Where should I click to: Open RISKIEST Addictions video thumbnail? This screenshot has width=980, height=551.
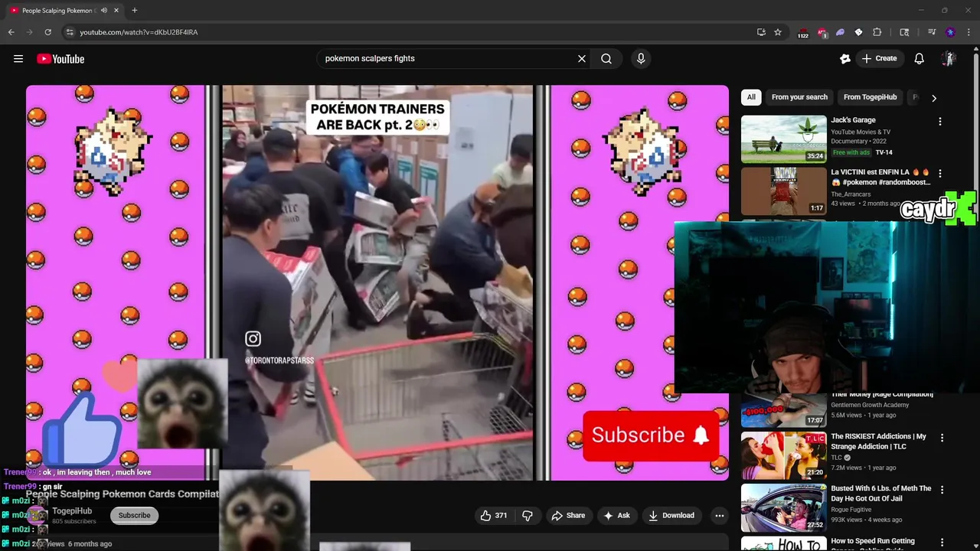click(x=783, y=455)
